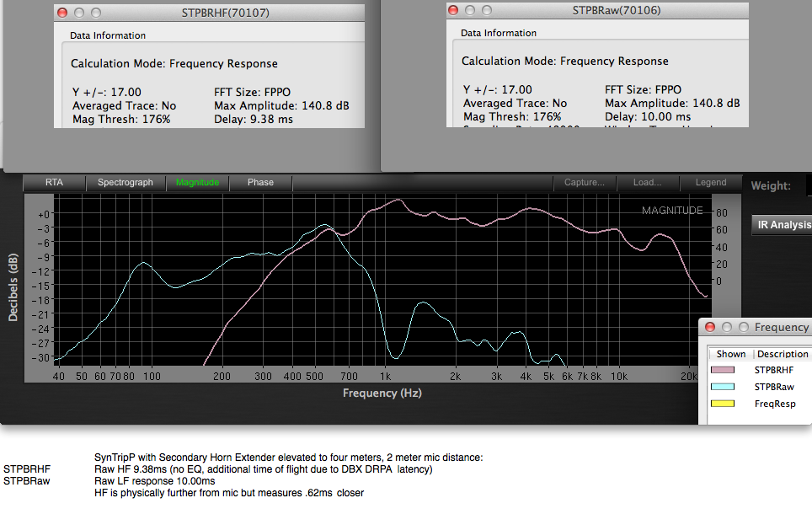The height and width of the screenshot is (514, 812).
Task: Minimize the STPBRHF(70107) window
Action: pyautogui.click(x=79, y=13)
